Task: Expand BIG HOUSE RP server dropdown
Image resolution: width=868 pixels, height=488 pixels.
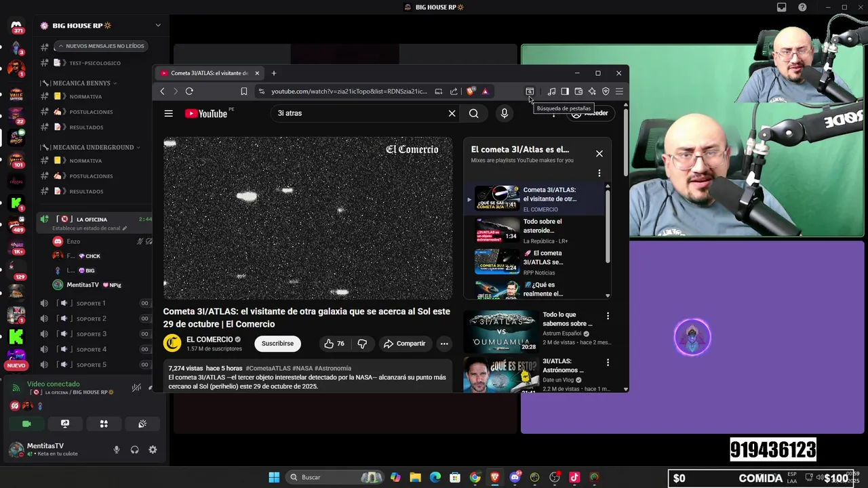Action: 158,26
